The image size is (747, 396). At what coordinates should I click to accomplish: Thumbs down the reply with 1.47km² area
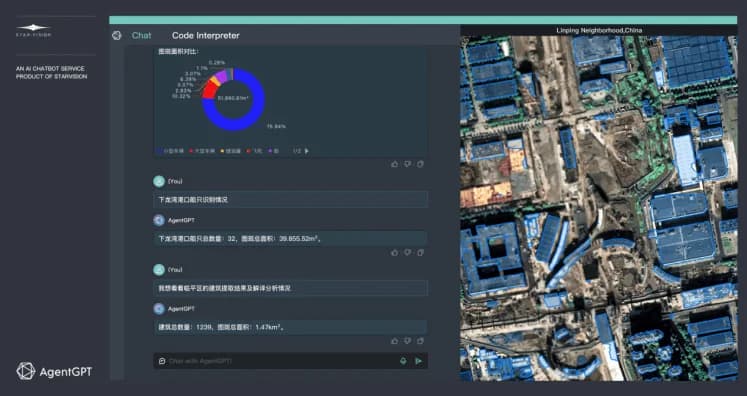(407, 341)
